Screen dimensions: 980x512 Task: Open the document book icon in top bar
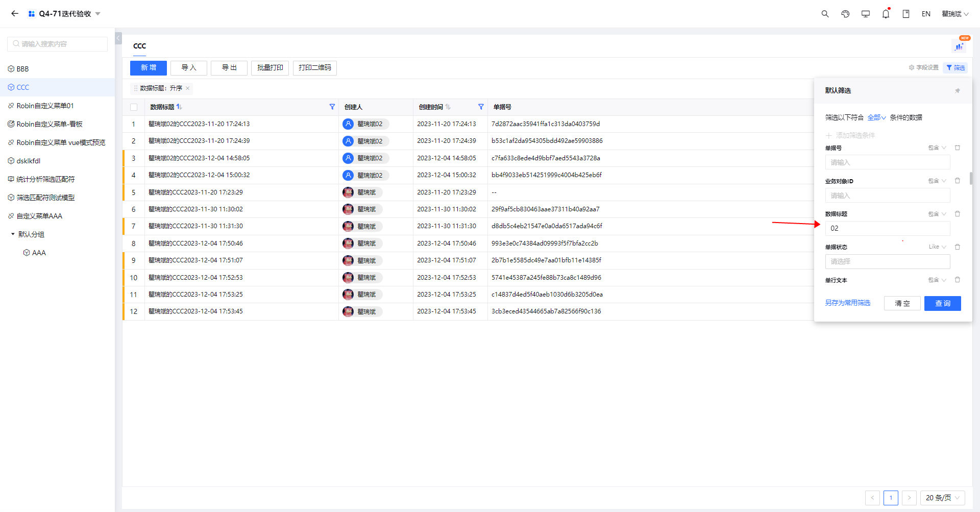point(906,14)
